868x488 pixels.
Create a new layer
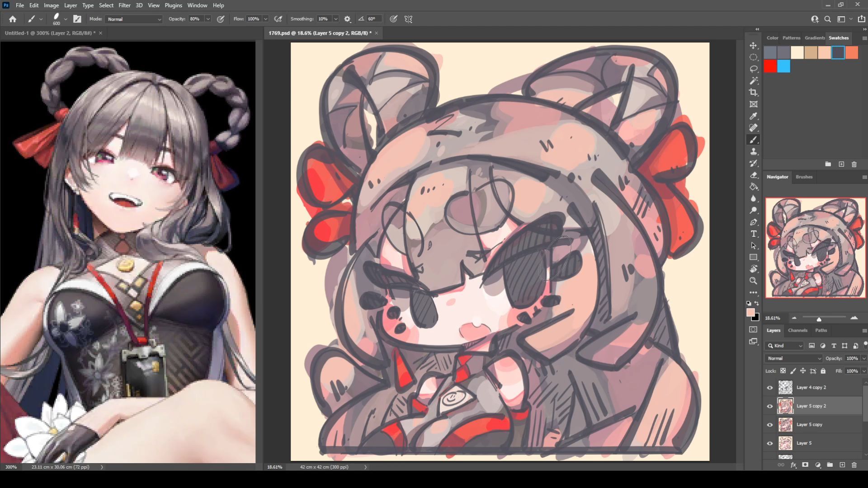[842, 465]
